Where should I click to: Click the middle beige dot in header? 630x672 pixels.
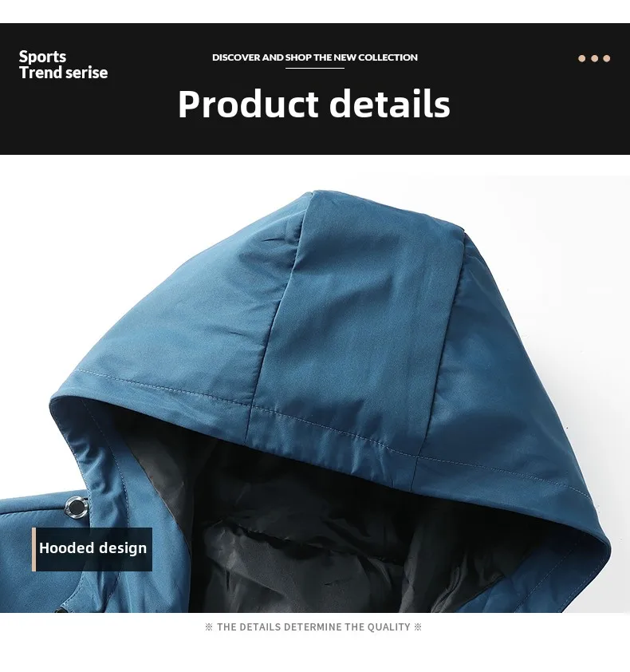point(594,58)
